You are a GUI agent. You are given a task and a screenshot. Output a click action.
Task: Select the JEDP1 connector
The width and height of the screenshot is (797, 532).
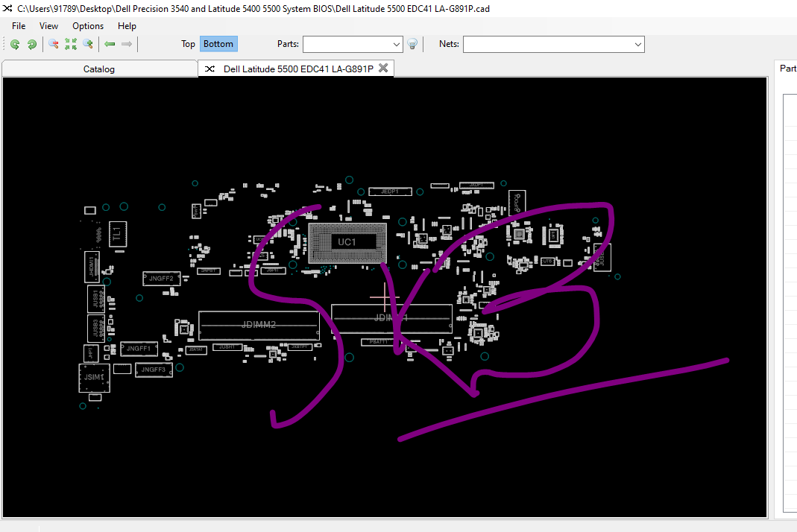point(390,191)
